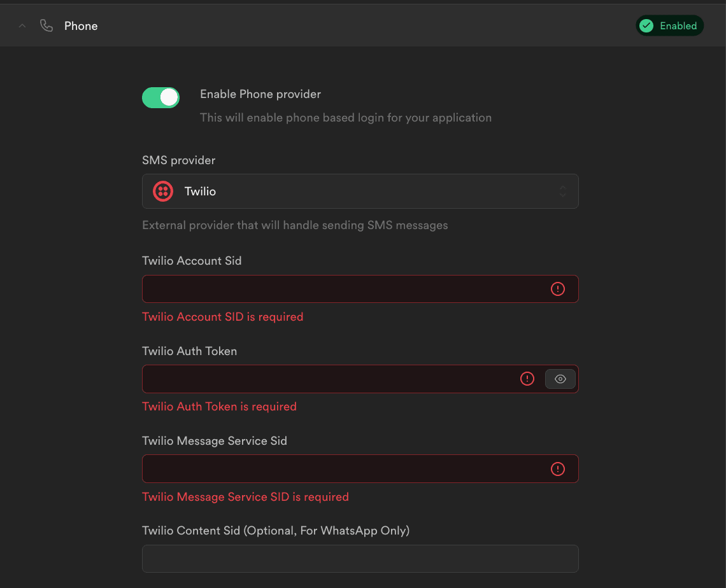The image size is (726, 588).
Task: Click error icon in Message Service Sid field
Action: pyautogui.click(x=557, y=469)
